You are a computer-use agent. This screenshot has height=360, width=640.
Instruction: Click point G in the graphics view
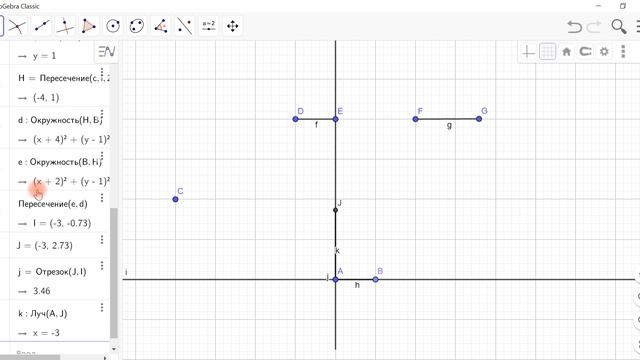479,119
